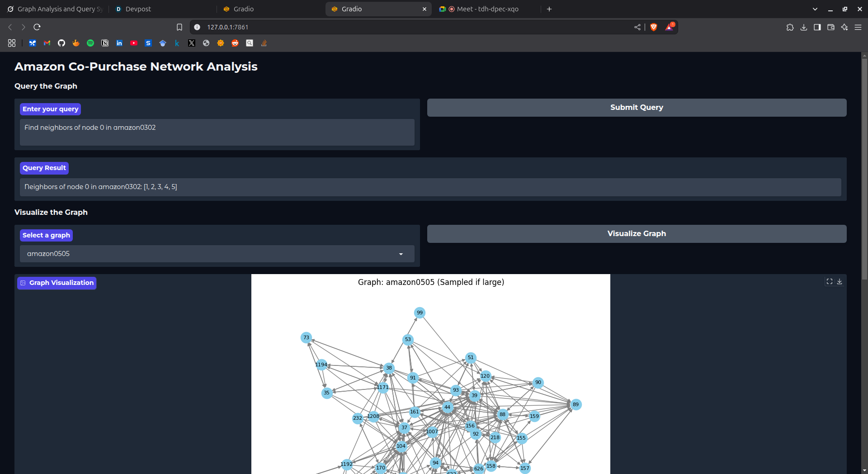Open the LinkedIn bookmark
Screen dimensions: 868x474
pos(119,43)
